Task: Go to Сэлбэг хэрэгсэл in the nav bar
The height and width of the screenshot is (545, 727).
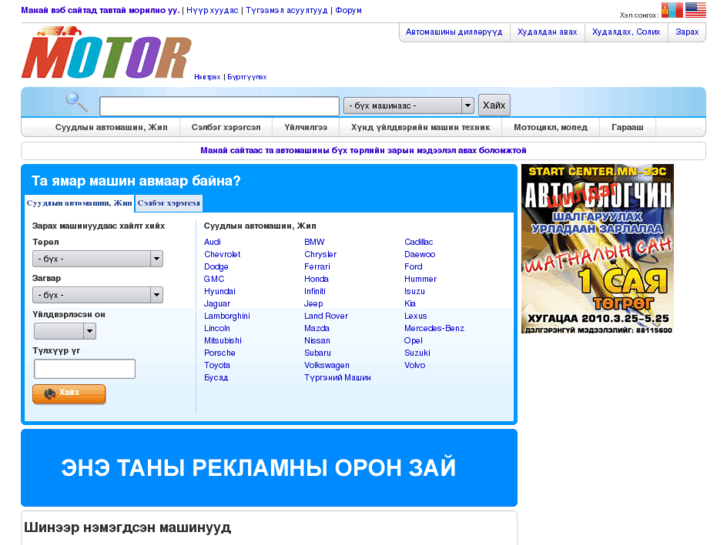Action: pos(226,127)
